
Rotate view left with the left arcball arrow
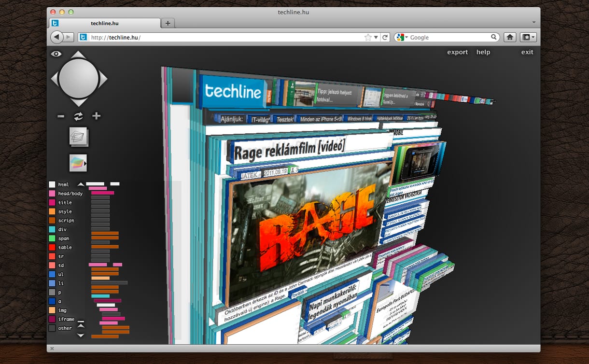[x=55, y=78]
